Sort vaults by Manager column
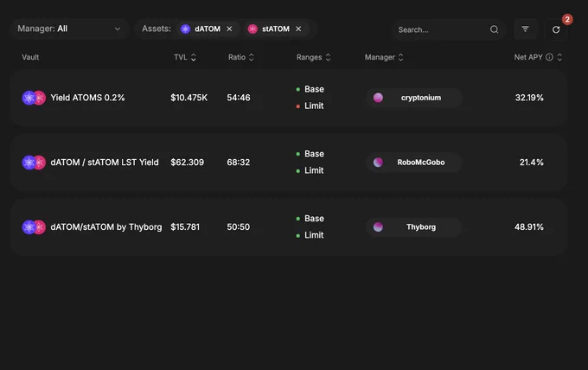Viewport: 588px width, 370px height. pyautogui.click(x=384, y=57)
